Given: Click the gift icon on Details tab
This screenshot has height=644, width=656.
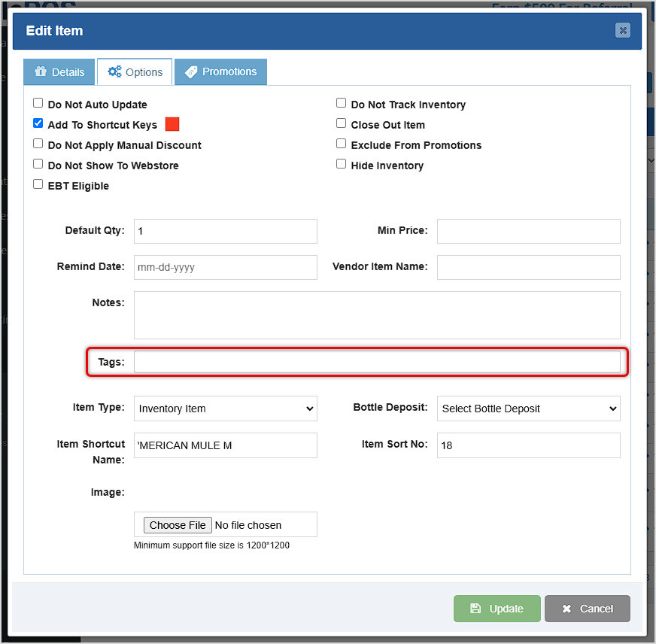Looking at the screenshot, I should 39,72.
